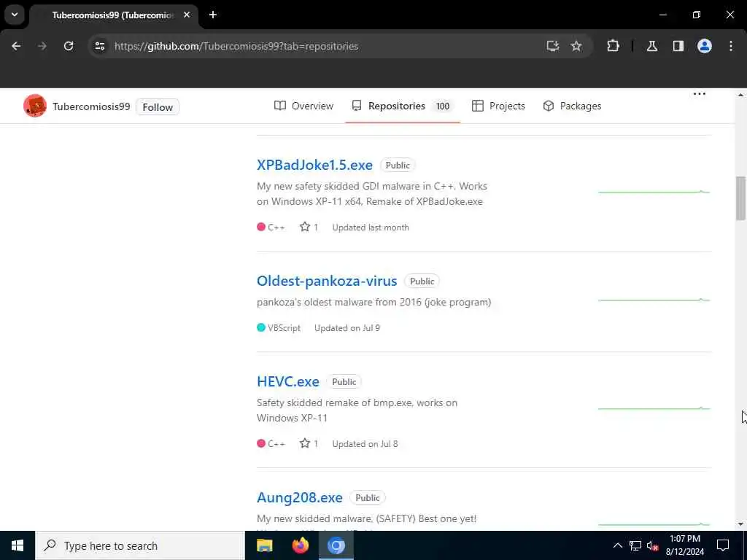The height and width of the screenshot is (560, 747).
Task: Click XPBadJoke1.5.exe activity sparkline
Action: pos(654,192)
